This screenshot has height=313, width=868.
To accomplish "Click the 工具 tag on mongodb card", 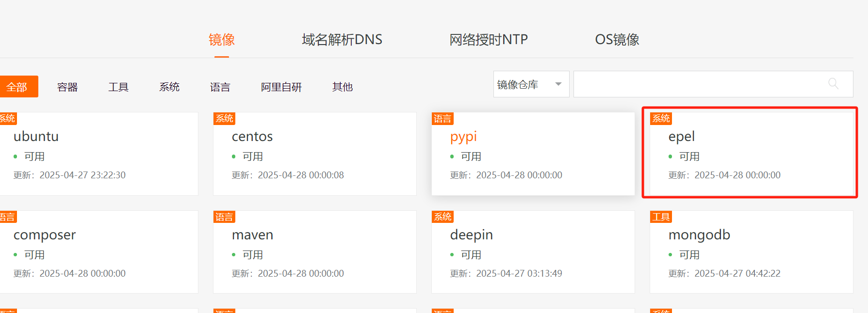I will [x=661, y=217].
